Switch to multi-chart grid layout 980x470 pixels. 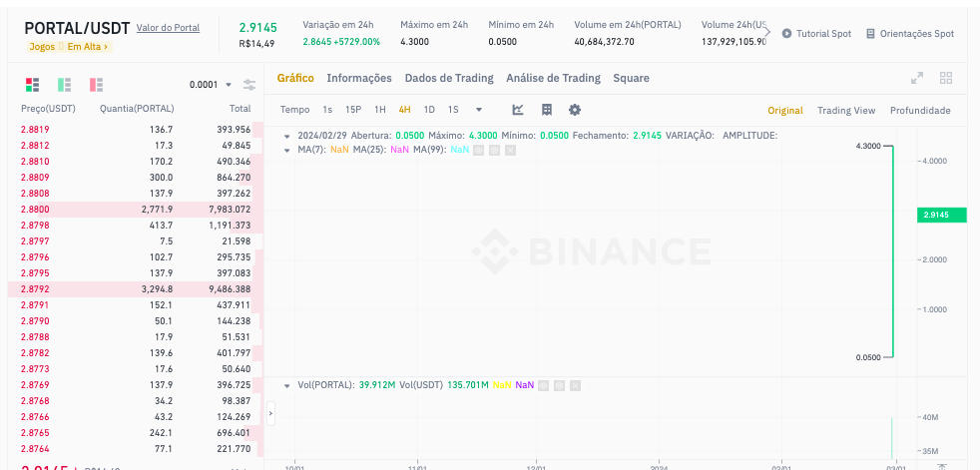click(946, 78)
